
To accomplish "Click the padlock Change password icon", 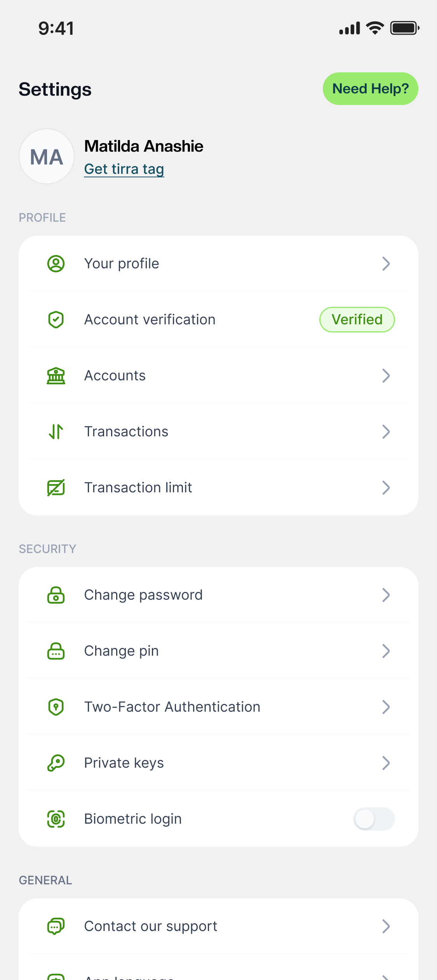I will click(x=56, y=595).
